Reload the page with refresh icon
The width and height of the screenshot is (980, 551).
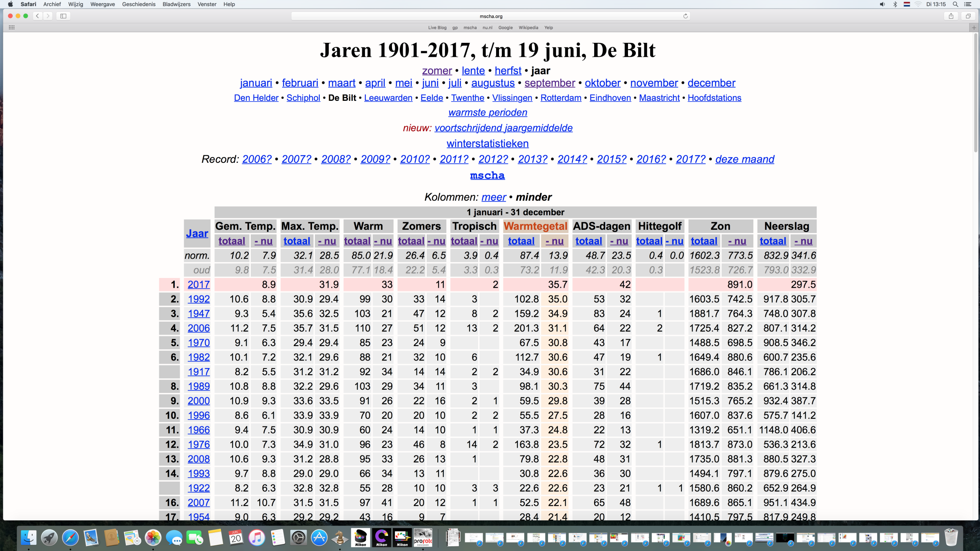tap(686, 16)
